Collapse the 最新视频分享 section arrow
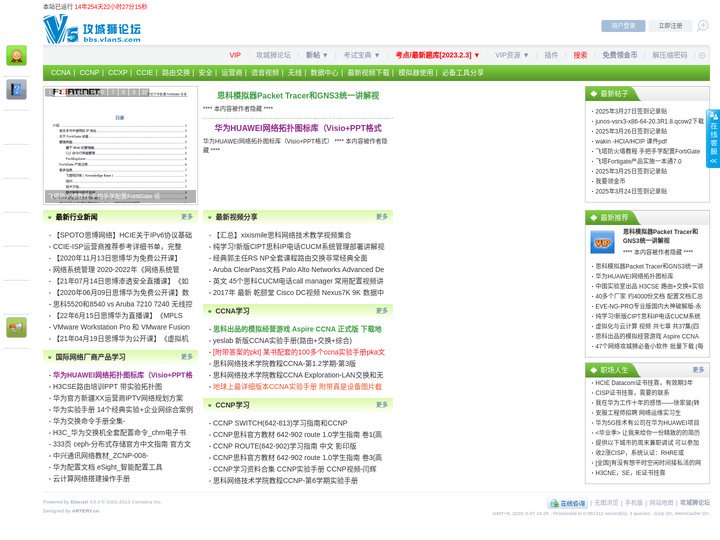The height and width of the screenshot is (540, 720). click(209, 217)
